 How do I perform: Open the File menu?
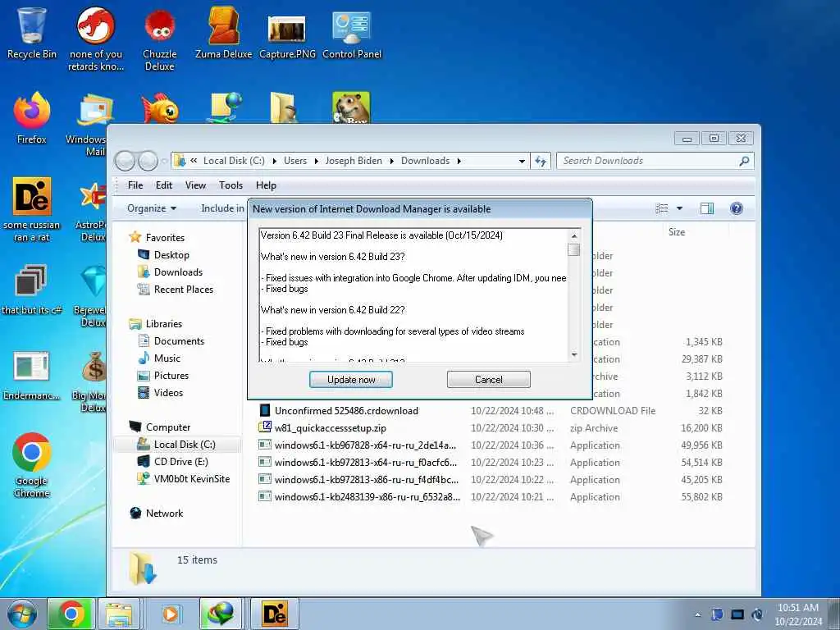tap(135, 185)
